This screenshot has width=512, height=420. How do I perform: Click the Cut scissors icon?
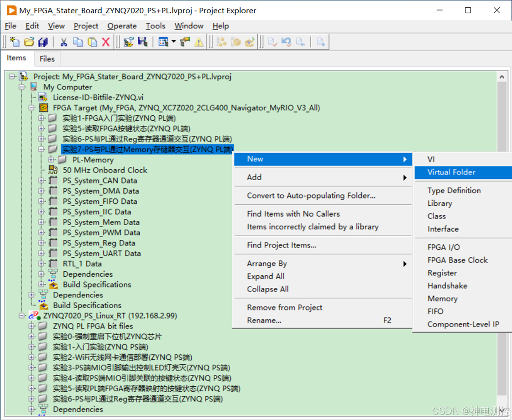tap(64, 42)
